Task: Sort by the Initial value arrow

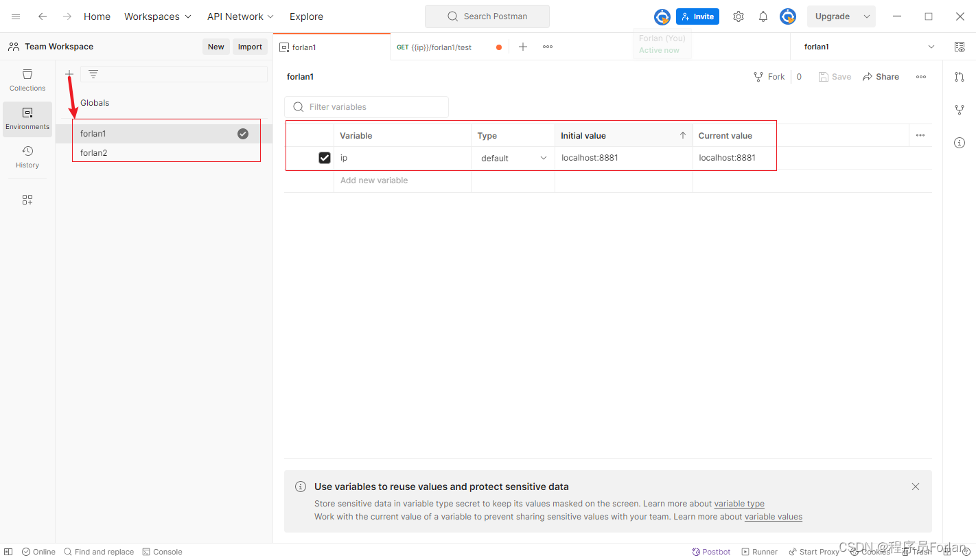Action: (683, 135)
